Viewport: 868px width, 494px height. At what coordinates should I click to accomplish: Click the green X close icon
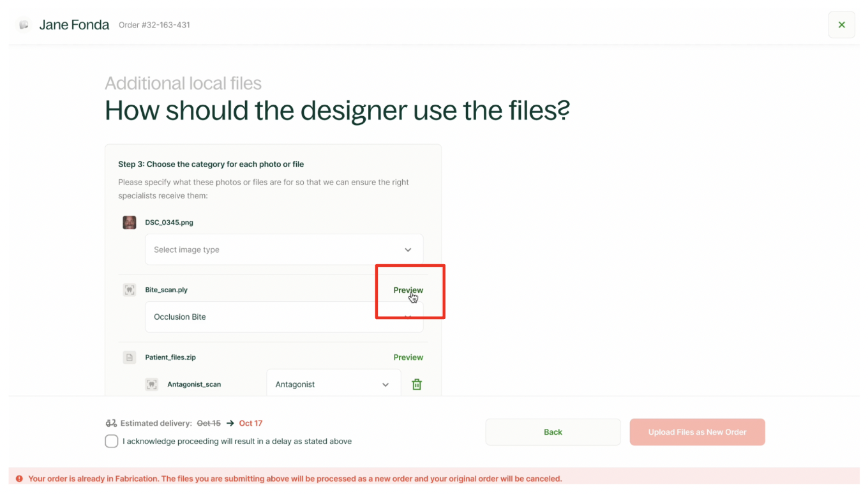coord(841,25)
